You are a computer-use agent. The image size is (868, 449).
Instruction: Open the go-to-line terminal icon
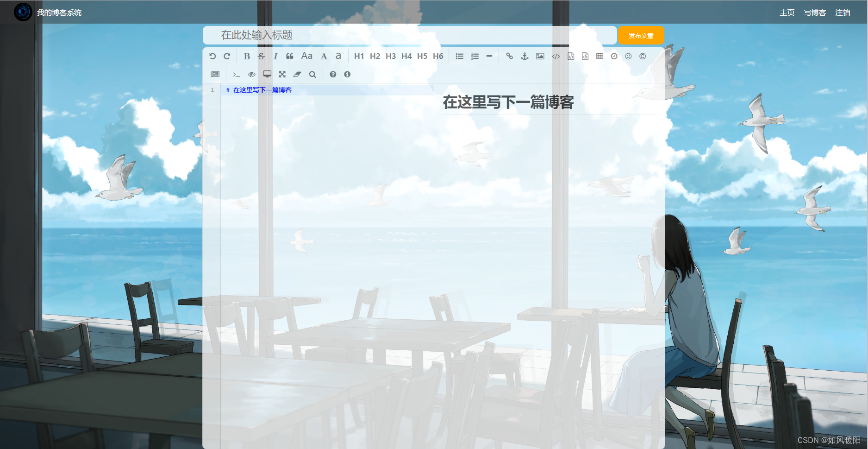[x=236, y=74]
